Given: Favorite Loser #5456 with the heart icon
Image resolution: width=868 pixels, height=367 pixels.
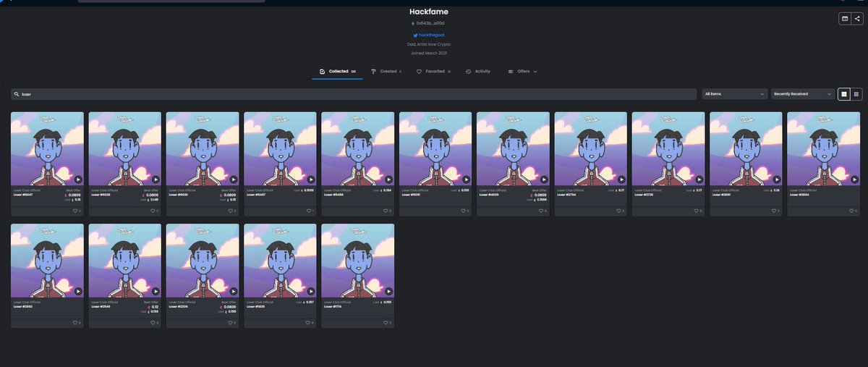Looking at the screenshot, I should 385,211.
